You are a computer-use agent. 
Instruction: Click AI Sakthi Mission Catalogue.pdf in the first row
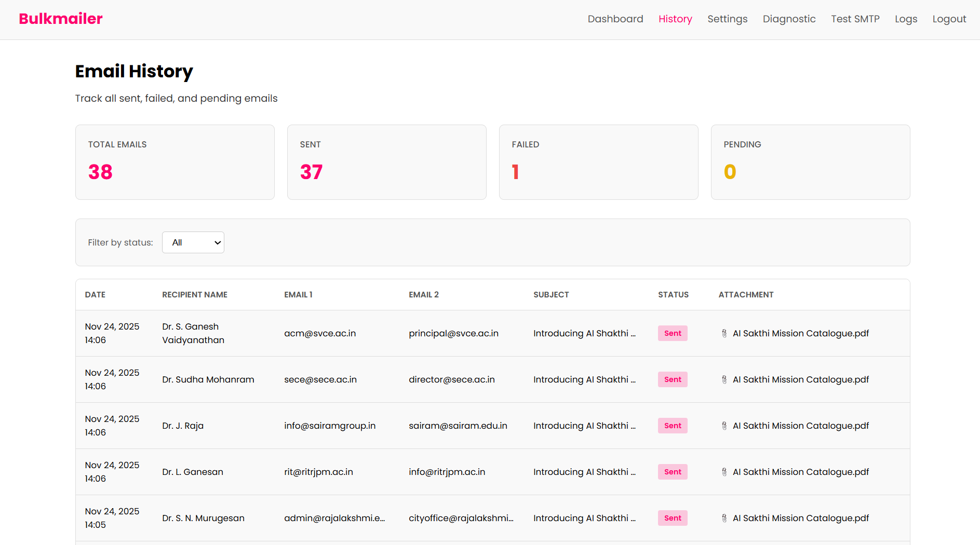(x=801, y=333)
